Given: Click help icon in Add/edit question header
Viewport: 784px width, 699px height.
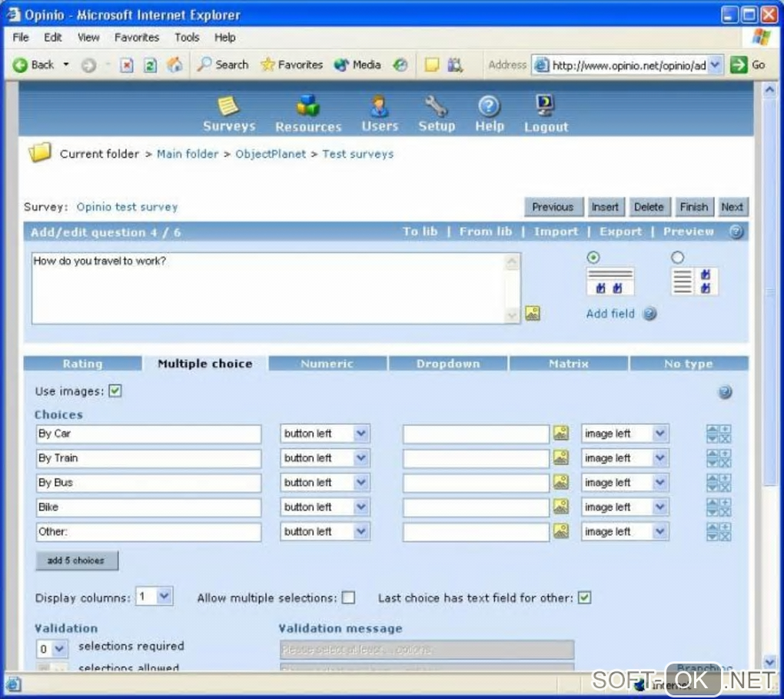Looking at the screenshot, I should coord(736,231).
